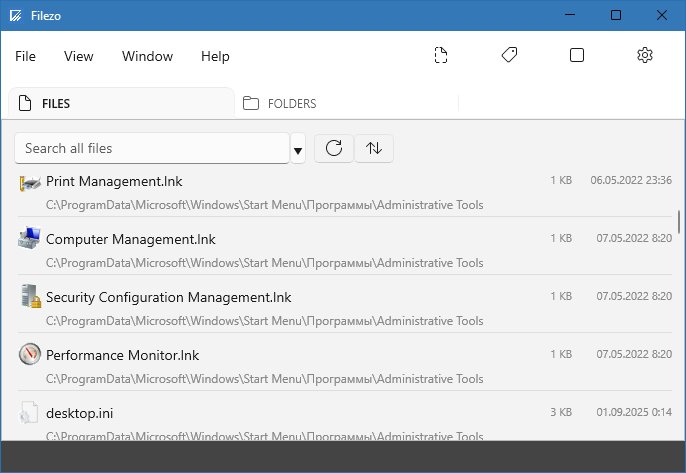Image resolution: width=686 pixels, height=473 pixels.
Task: Select desktop.ini file name
Action: (x=80, y=413)
